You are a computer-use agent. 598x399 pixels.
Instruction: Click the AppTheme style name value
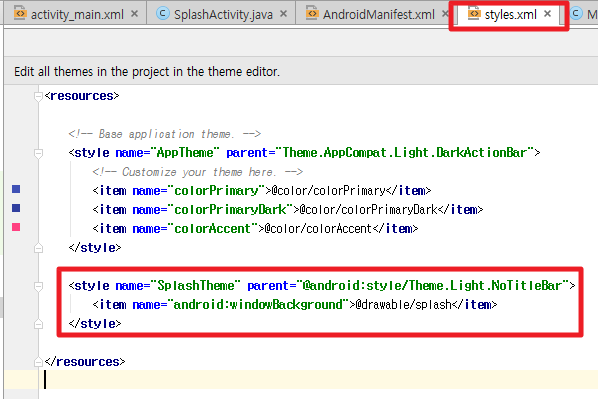pyautogui.click(x=185, y=153)
